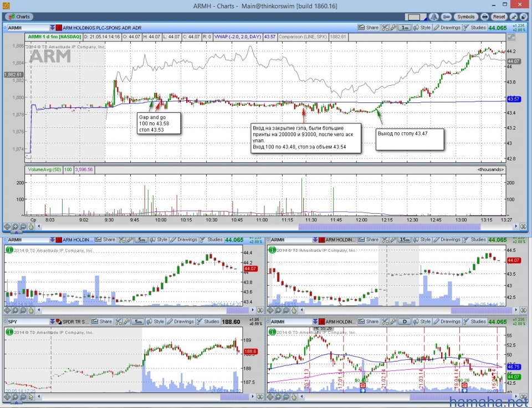The image size is (532, 408).
Task: Zoom in on the 5m ARMH chart
Action: tap(16, 310)
